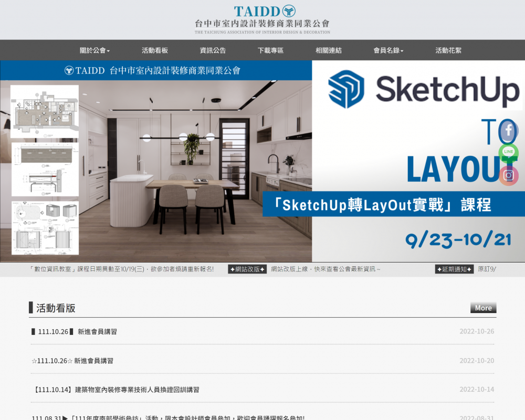Image resolution: width=525 pixels, height=420 pixels.
Task: Click the floor plan drawing thumbnail in banner
Action: [45, 111]
